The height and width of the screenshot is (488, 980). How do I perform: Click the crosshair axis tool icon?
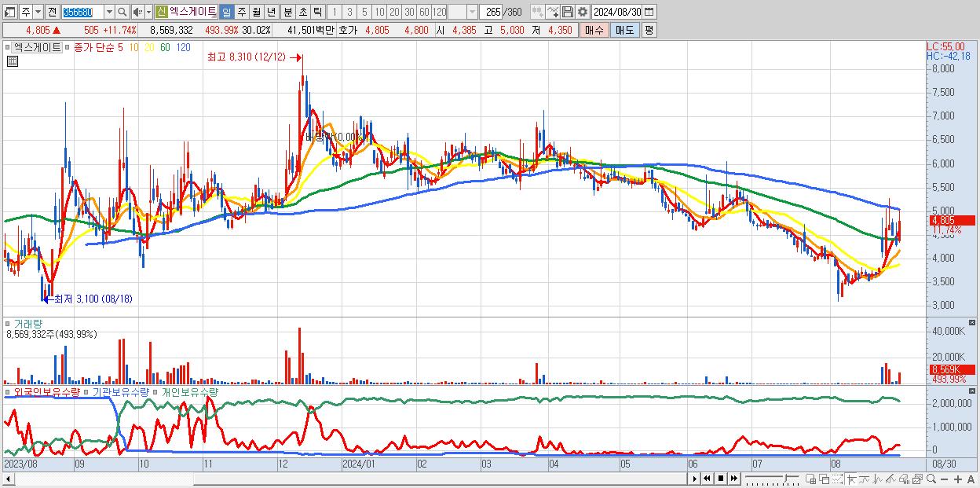(852, 479)
